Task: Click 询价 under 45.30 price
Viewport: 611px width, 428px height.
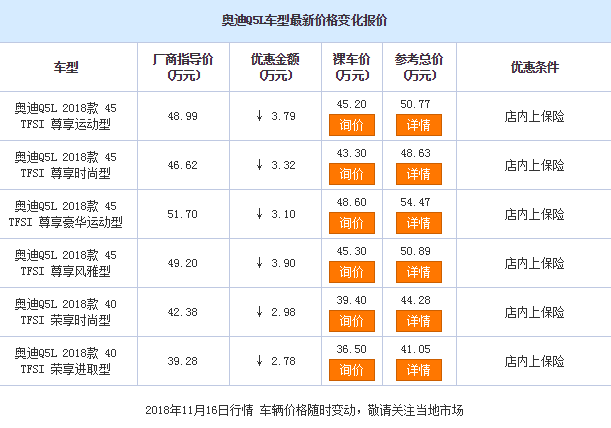Action: [x=351, y=272]
